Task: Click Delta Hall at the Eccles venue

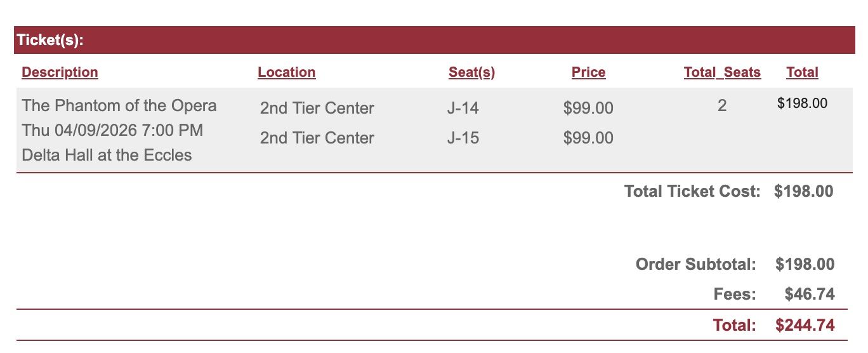Action: (x=107, y=155)
